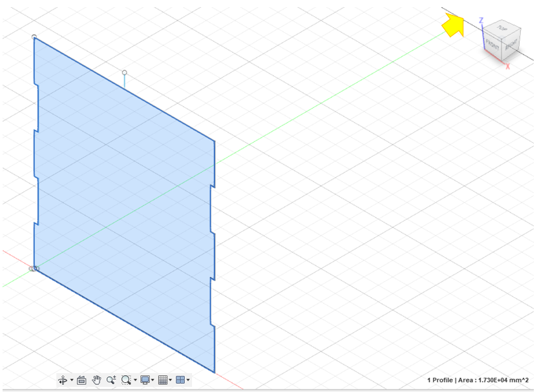Click the '1 Profile | Area' status text
The image size is (539, 392).
pos(478,380)
